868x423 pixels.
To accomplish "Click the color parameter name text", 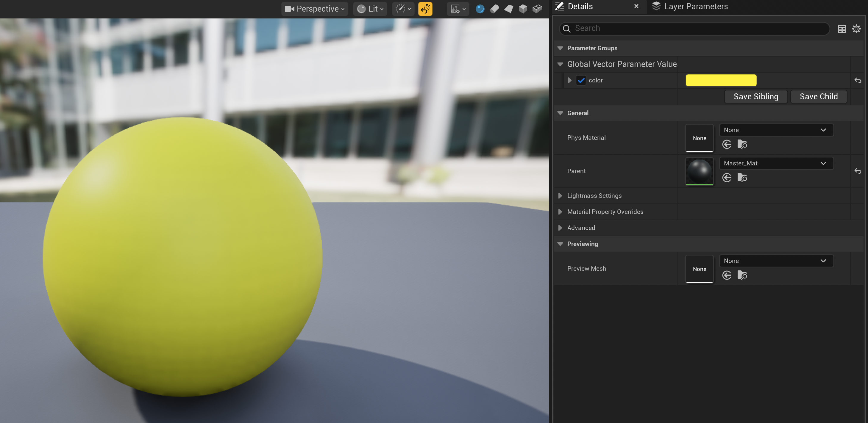I will (x=595, y=81).
